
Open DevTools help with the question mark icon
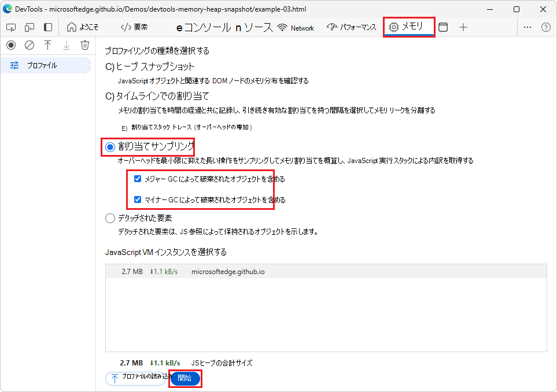545,27
